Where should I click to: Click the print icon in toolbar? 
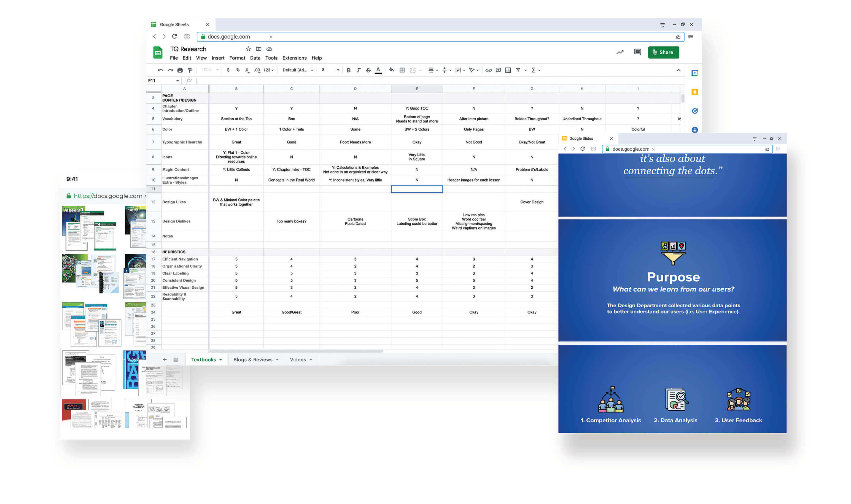coord(180,70)
